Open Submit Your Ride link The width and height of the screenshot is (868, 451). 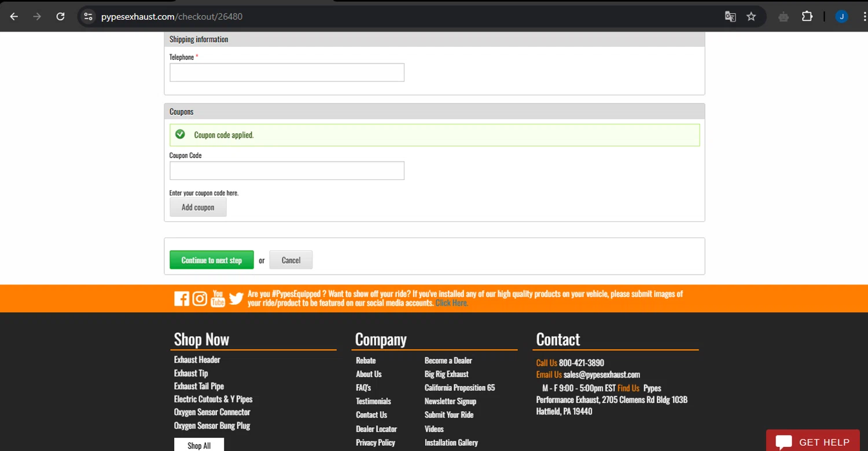[x=449, y=415]
